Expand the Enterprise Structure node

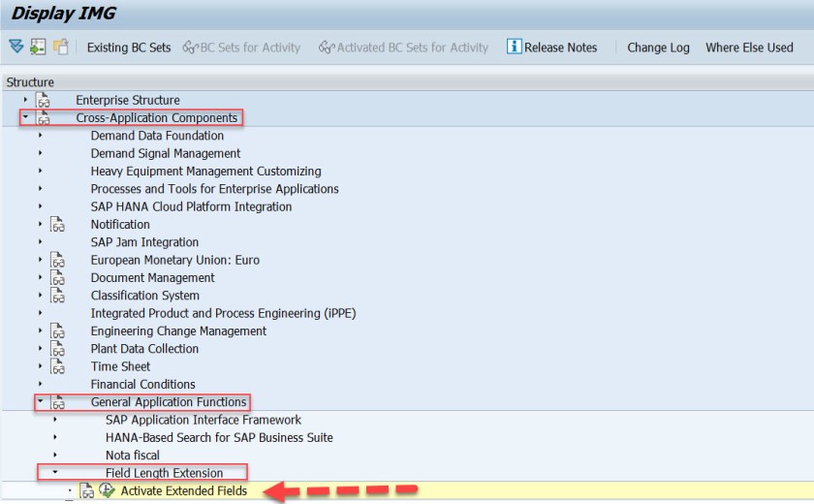(25, 99)
